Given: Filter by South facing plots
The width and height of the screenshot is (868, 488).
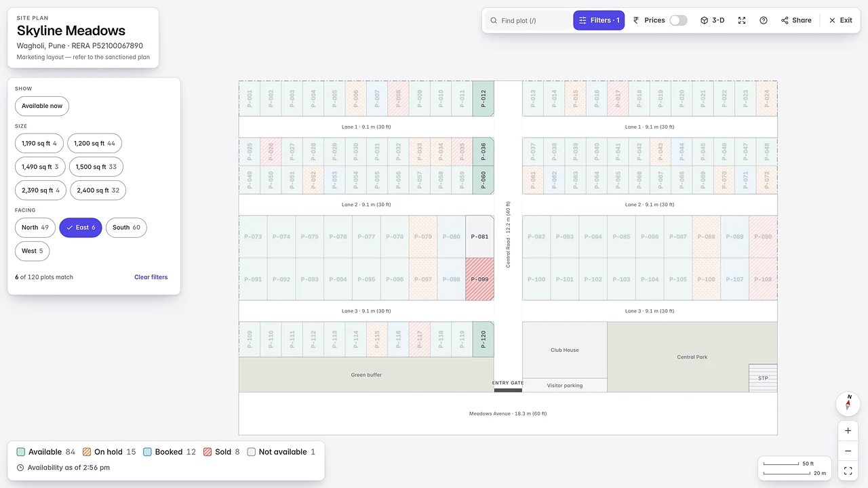Looking at the screenshot, I should [126, 228].
